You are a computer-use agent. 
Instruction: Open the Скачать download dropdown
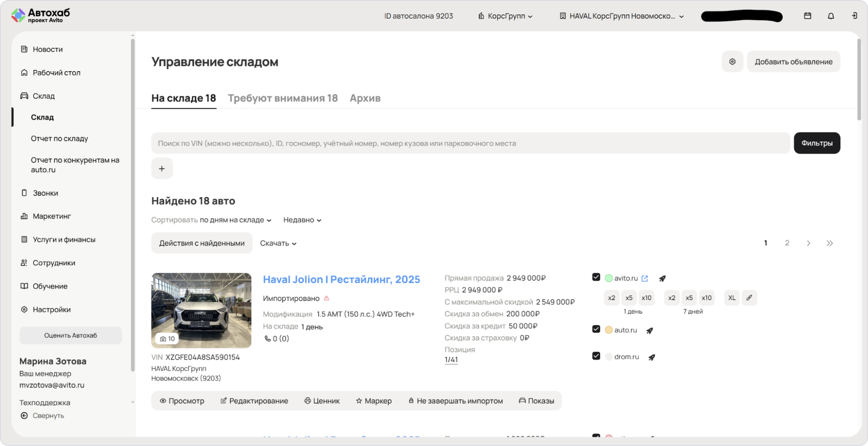(x=278, y=243)
